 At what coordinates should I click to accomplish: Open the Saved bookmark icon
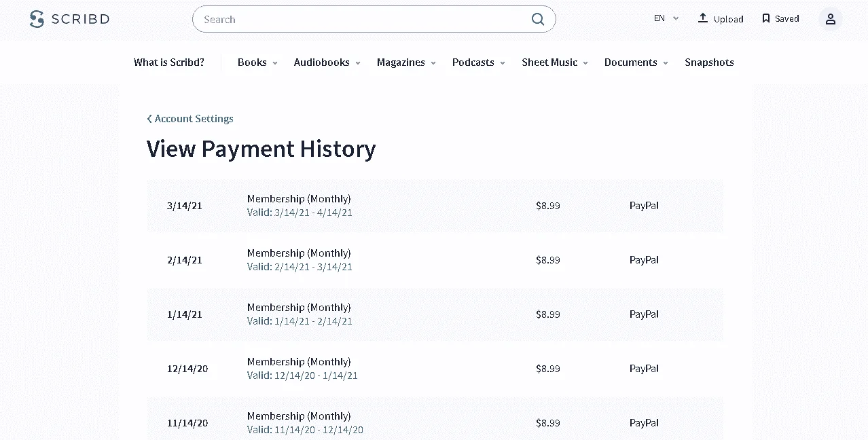[x=766, y=18]
